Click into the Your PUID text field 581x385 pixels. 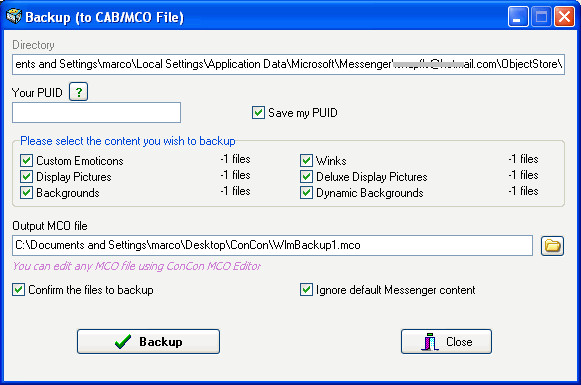pyautogui.click(x=96, y=113)
